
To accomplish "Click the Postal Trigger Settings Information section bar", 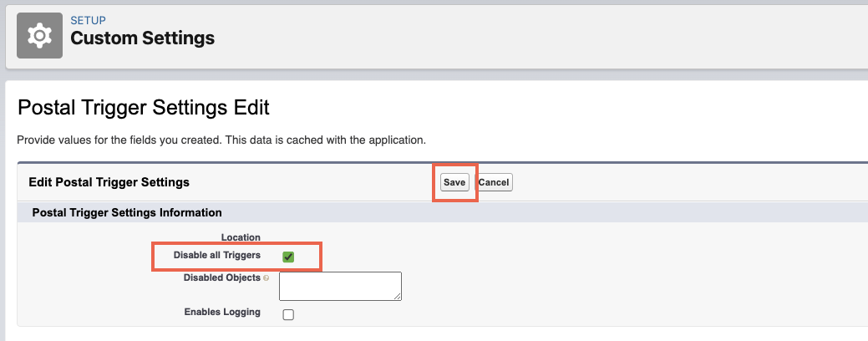I will [126, 213].
